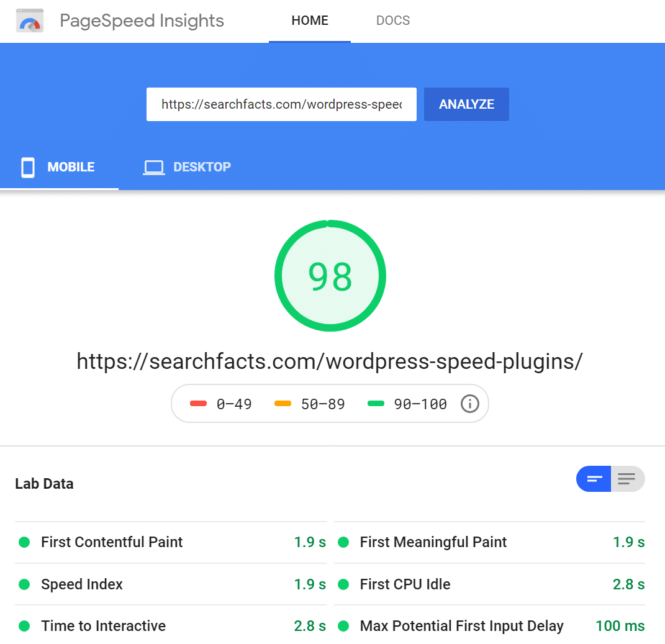Viewport: 665px width, 644px height.
Task: Select the condensed metrics view icon in Lab Data
Action: coord(594,479)
